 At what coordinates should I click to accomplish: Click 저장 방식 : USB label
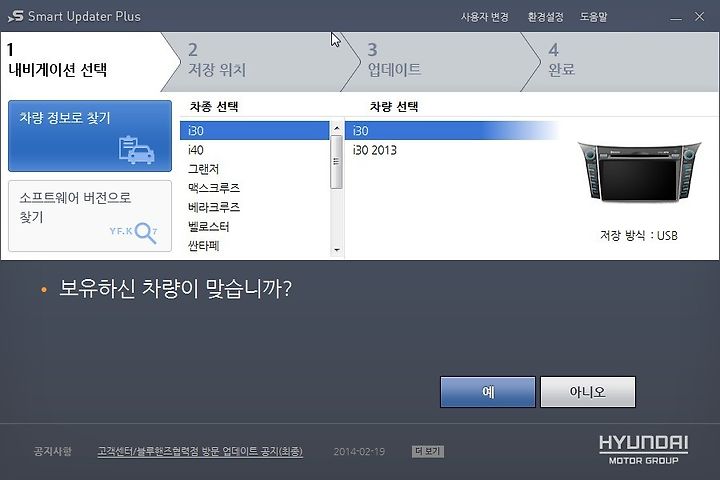(639, 236)
